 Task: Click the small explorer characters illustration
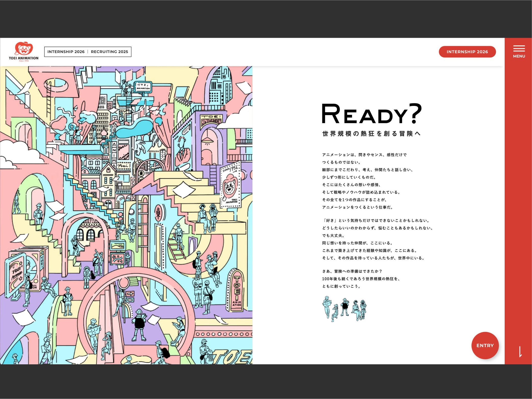(344, 309)
